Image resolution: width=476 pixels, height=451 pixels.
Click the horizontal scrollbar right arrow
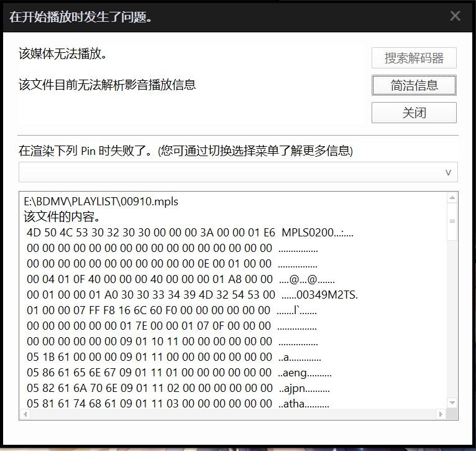pyautogui.click(x=441, y=414)
